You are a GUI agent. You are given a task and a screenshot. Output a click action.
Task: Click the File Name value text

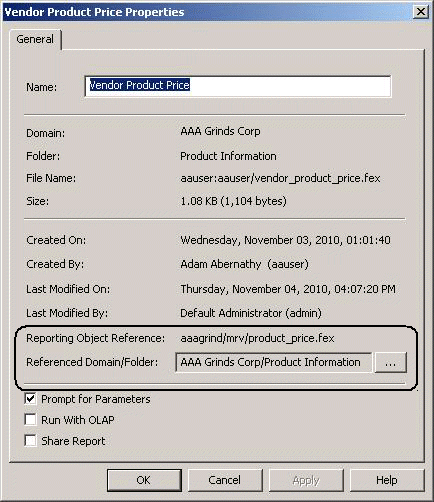click(280, 178)
